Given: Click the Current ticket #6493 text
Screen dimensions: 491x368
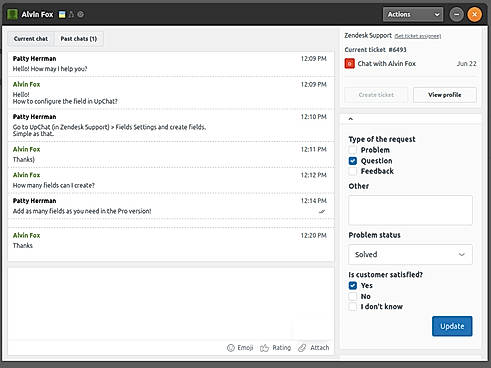Looking at the screenshot, I should point(375,50).
